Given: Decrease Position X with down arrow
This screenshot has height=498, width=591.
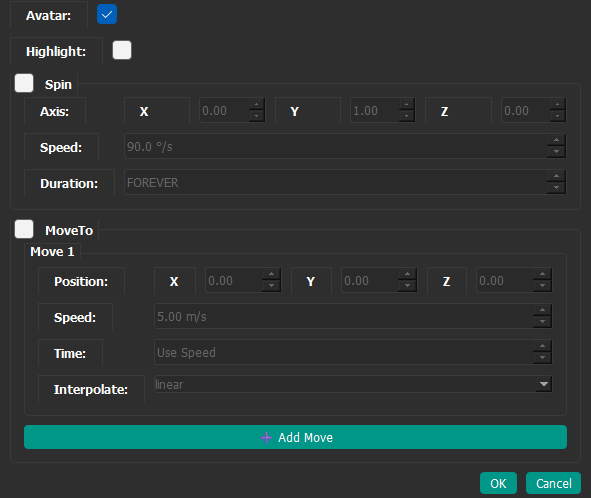Looking at the screenshot, I should [x=271, y=286].
